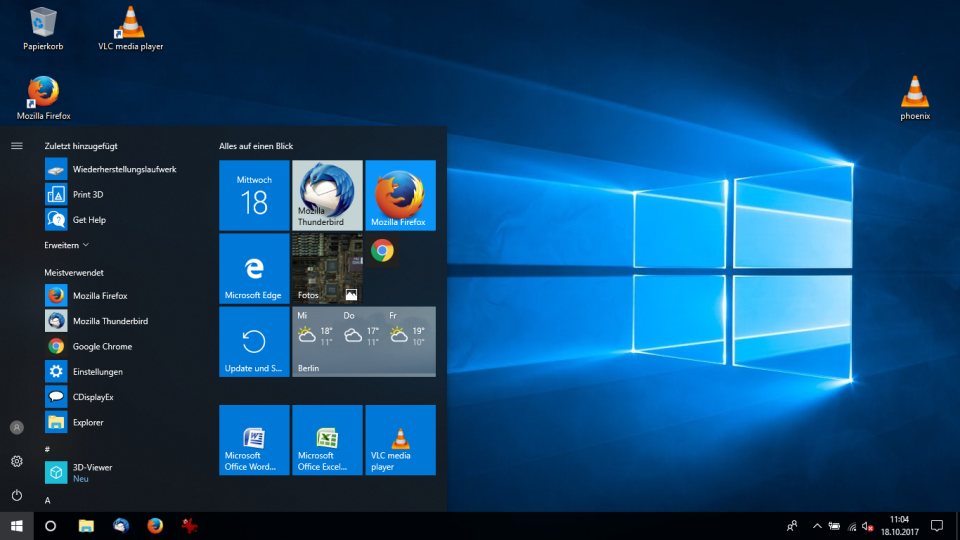
Task: Click the Zuletzt hinzugefügt heading
Action: coord(81,146)
